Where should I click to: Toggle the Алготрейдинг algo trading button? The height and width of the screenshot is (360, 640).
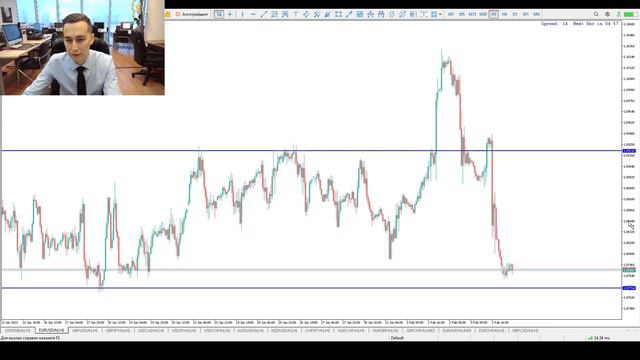[x=192, y=14]
